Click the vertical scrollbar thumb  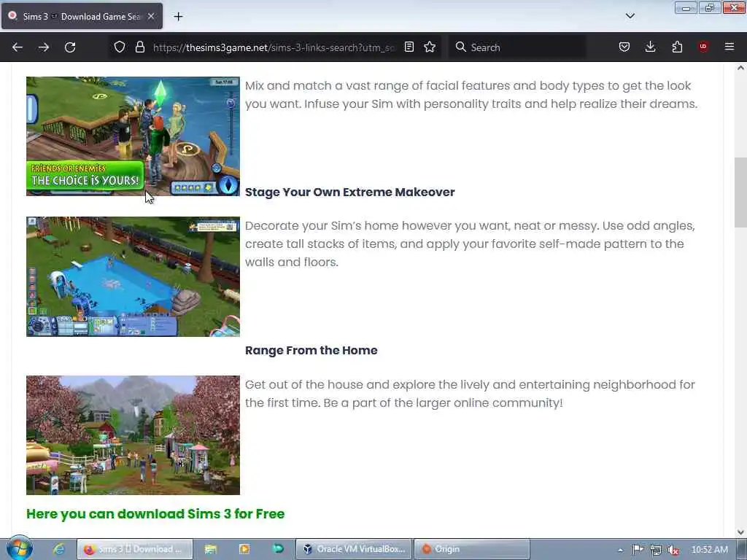click(x=740, y=192)
